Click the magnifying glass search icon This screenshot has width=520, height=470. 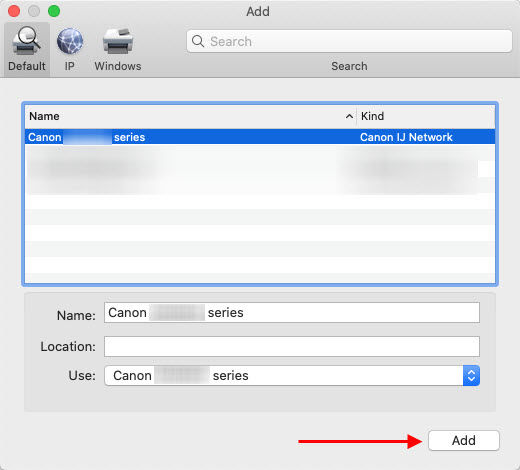tap(198, 41)
